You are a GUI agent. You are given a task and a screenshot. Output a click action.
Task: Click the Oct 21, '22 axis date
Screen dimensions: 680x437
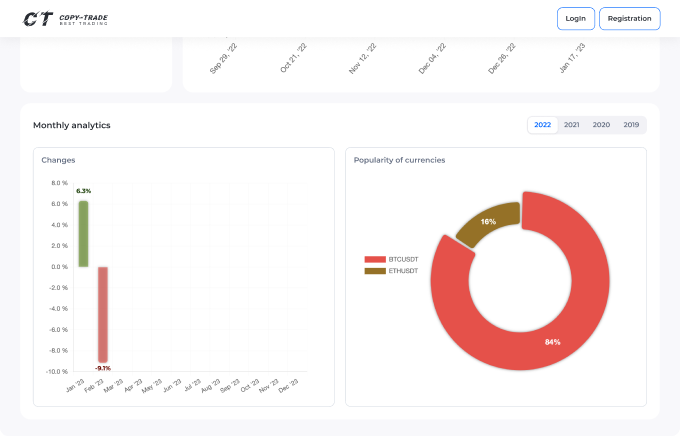tap(294, 58)
